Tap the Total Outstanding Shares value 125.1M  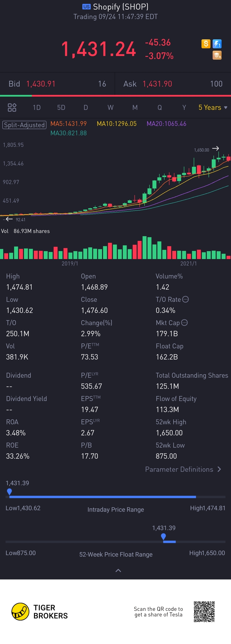(167, 386)
